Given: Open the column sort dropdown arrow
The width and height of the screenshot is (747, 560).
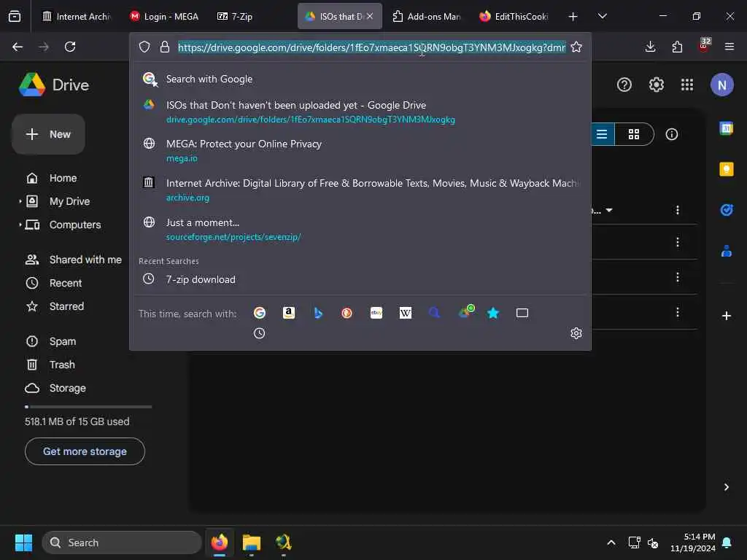Looking at the screenshot, I should point(609,210).
